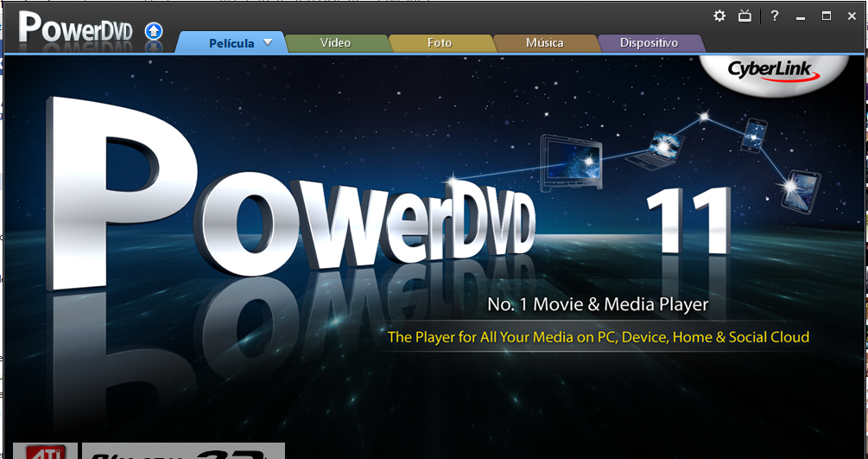Open the Dispositivo tab

coord(649,42)
